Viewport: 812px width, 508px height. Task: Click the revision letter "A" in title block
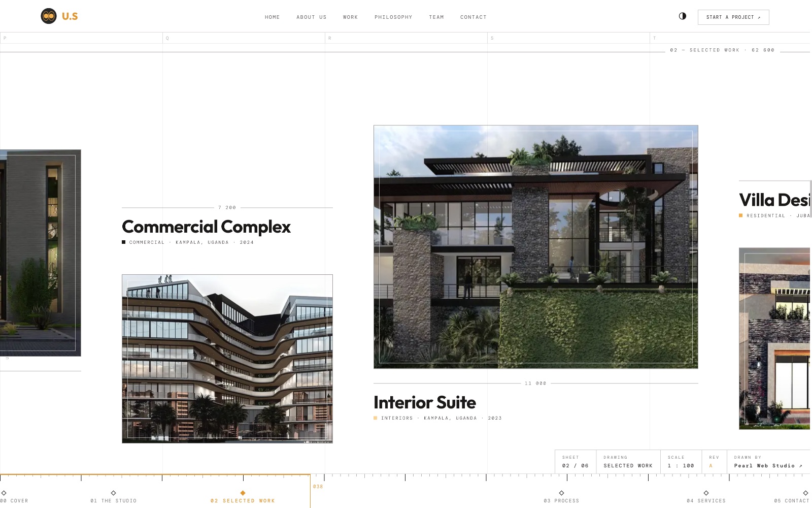pos(711,466)
